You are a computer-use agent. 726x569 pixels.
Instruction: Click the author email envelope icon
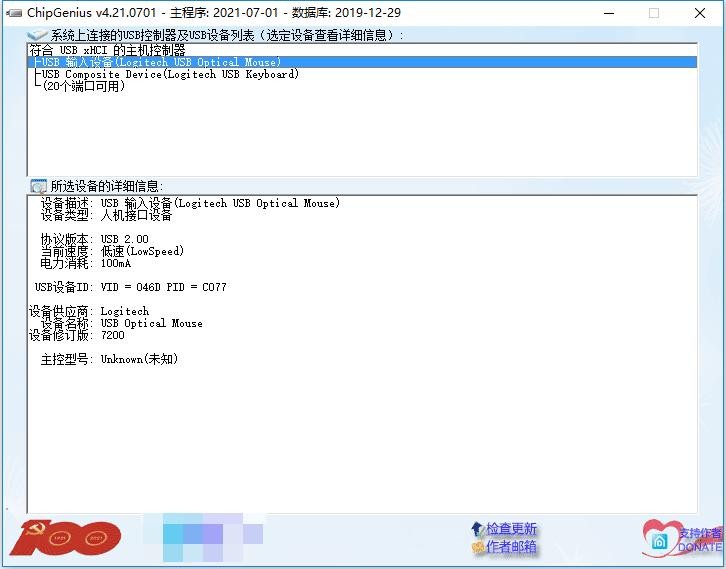(478, 548)
